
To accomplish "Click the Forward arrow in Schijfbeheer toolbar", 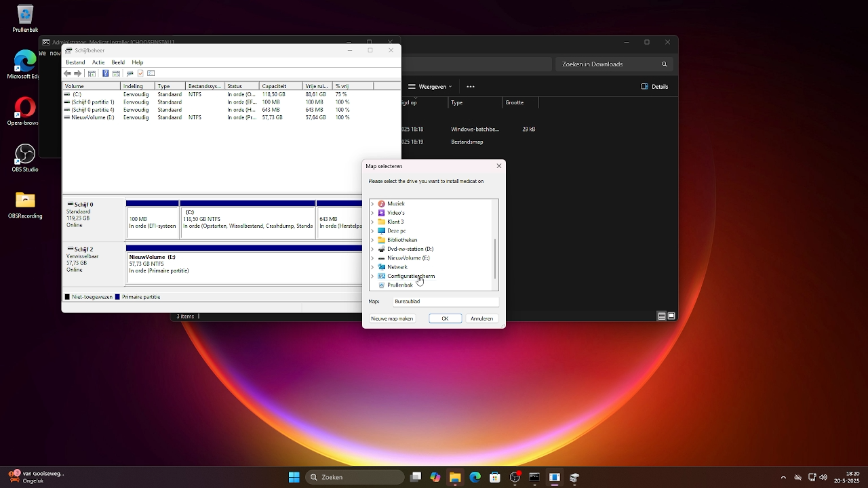I will (77, 73).
